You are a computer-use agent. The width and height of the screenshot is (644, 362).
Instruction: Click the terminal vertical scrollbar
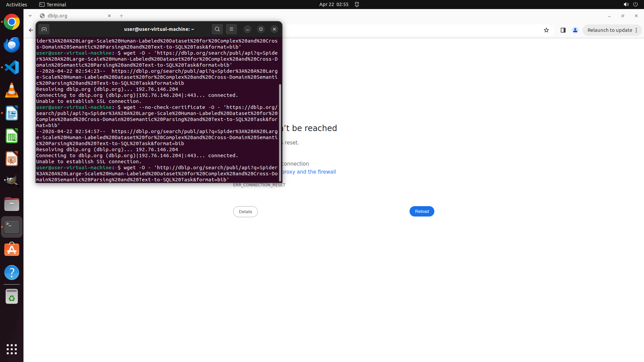280,132
